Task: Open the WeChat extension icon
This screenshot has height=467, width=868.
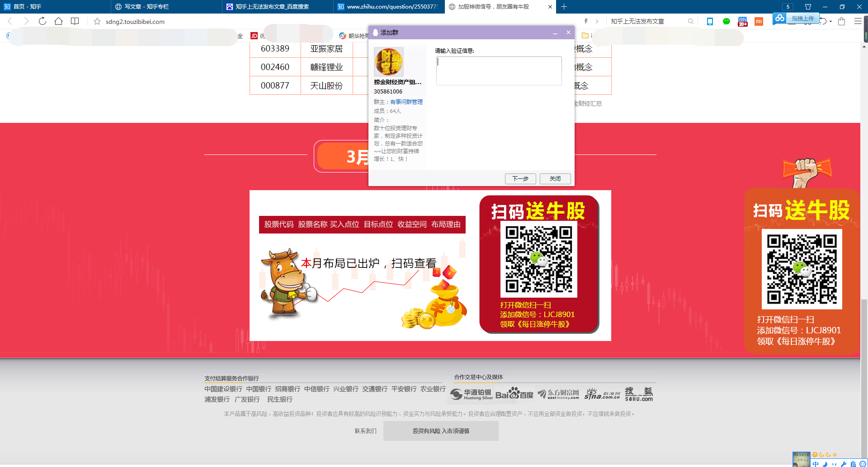Action: tap(726, 21)
